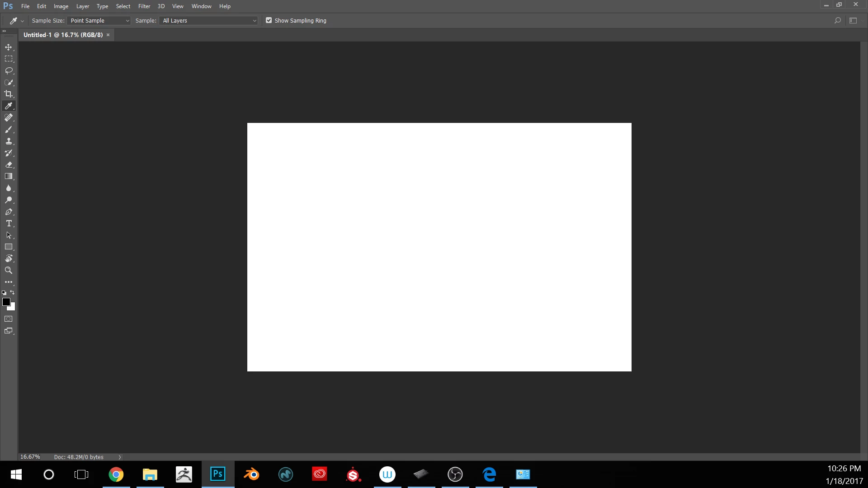Screen dimensions: 868x488
Task: Open the Sample Size dropdown
Action: coord(99,21)
